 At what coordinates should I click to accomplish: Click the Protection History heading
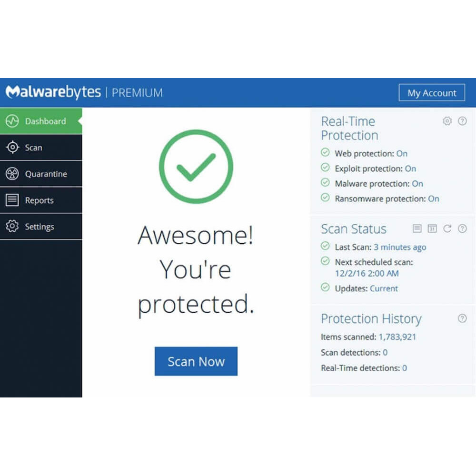point(371,319)
